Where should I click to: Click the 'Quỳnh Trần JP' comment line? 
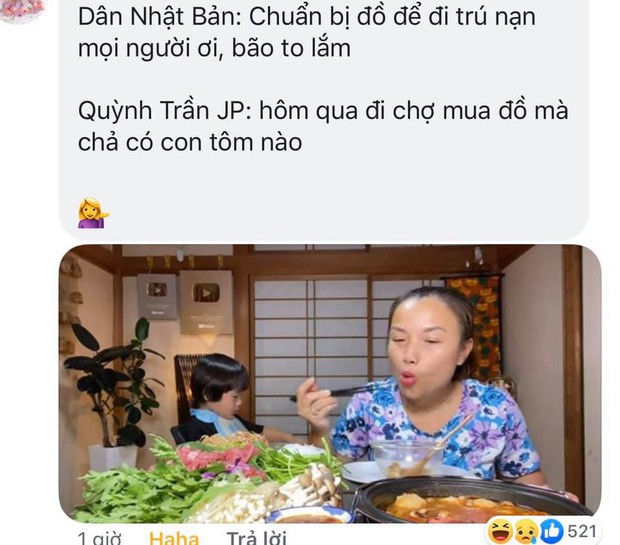click(x=323, y=126)
